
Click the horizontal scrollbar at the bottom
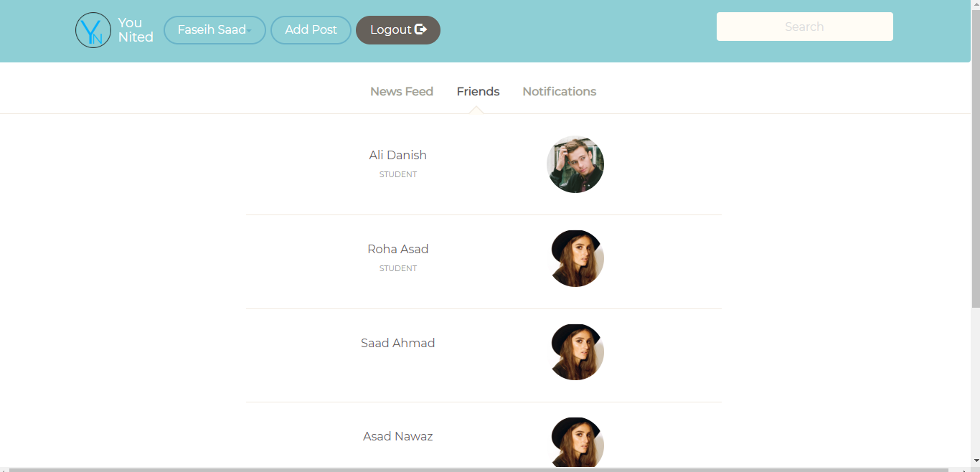[x=479, y=470]
